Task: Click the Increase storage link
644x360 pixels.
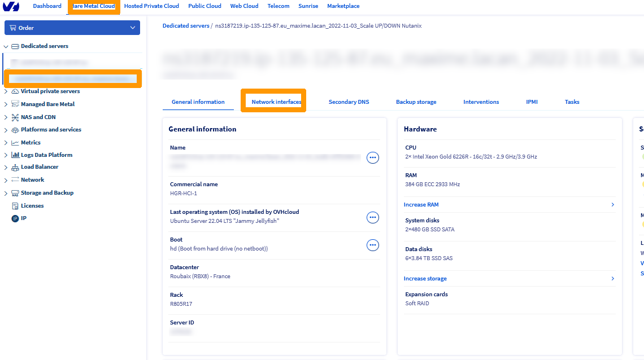Action: point(425,279)
